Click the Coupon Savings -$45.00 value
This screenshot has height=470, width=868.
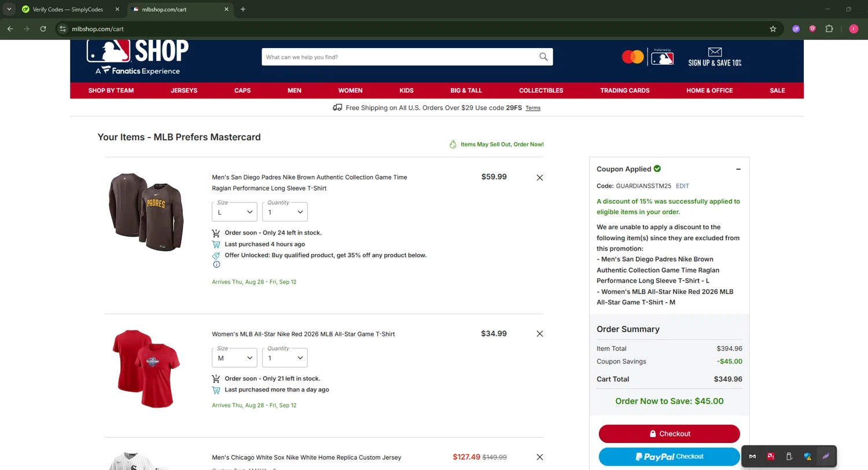coord(729,361)
